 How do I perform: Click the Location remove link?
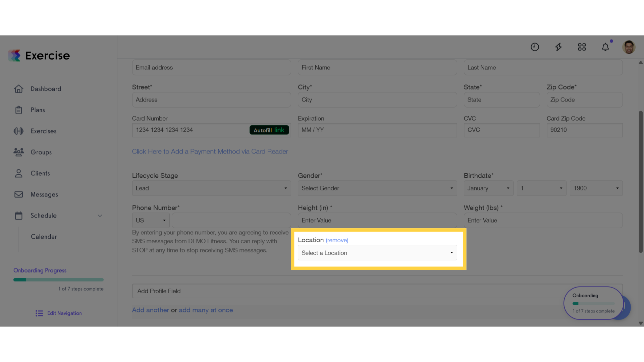(x=337, y=240)
